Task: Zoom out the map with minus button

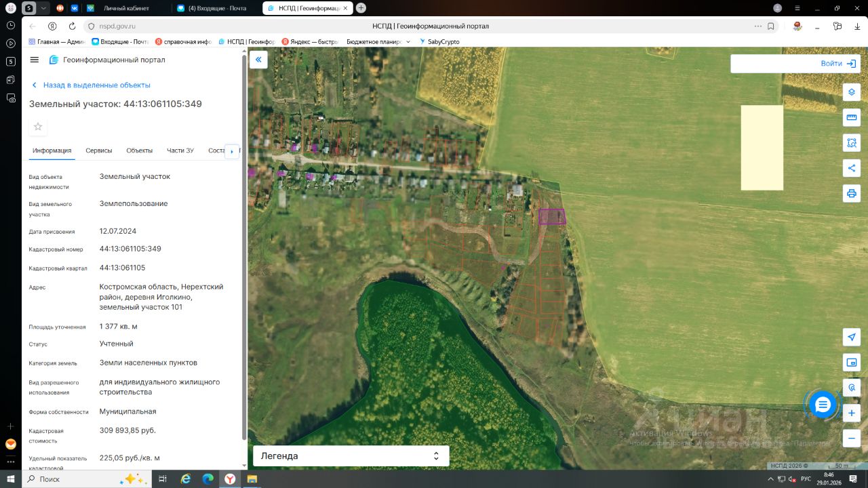Action: point(852,438)
